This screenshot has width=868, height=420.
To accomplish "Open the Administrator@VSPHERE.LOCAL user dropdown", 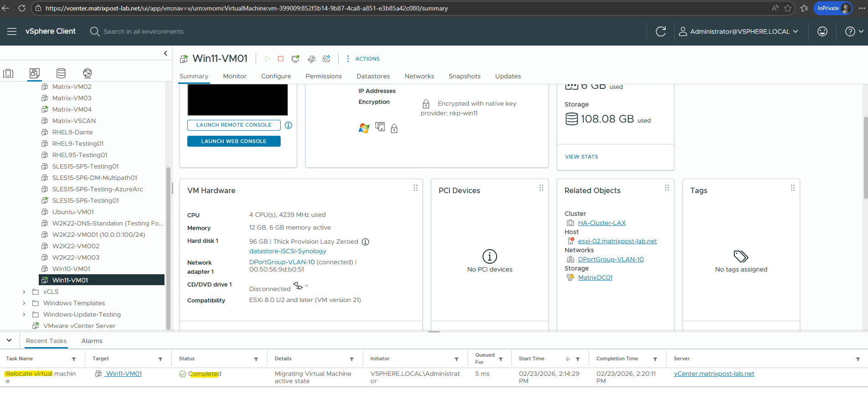I will pos(739,31).
